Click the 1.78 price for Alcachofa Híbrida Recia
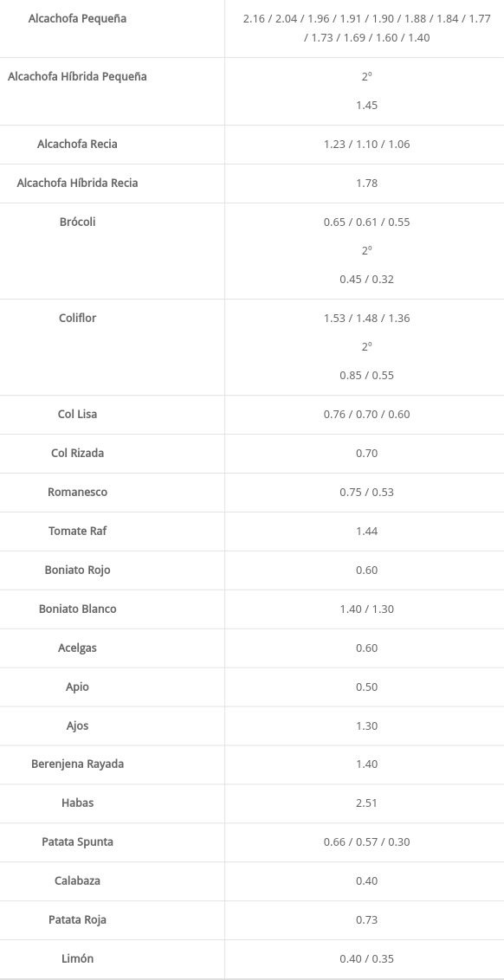 [x=366, y=184]
